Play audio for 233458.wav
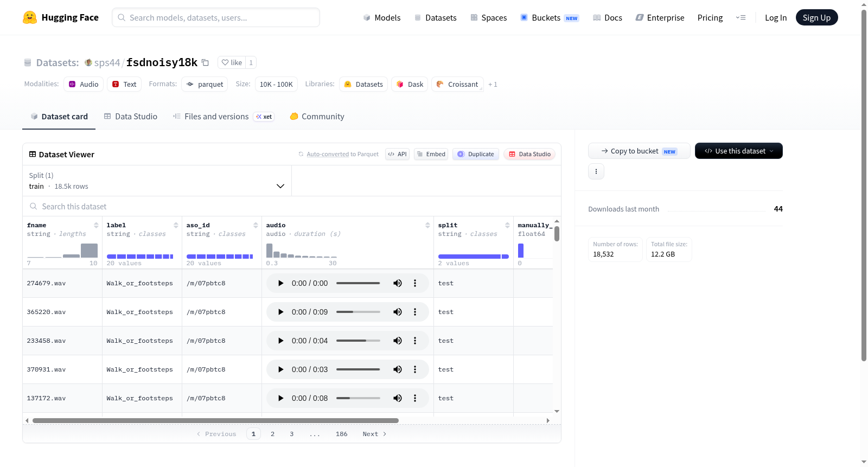 tap(280, 341)
